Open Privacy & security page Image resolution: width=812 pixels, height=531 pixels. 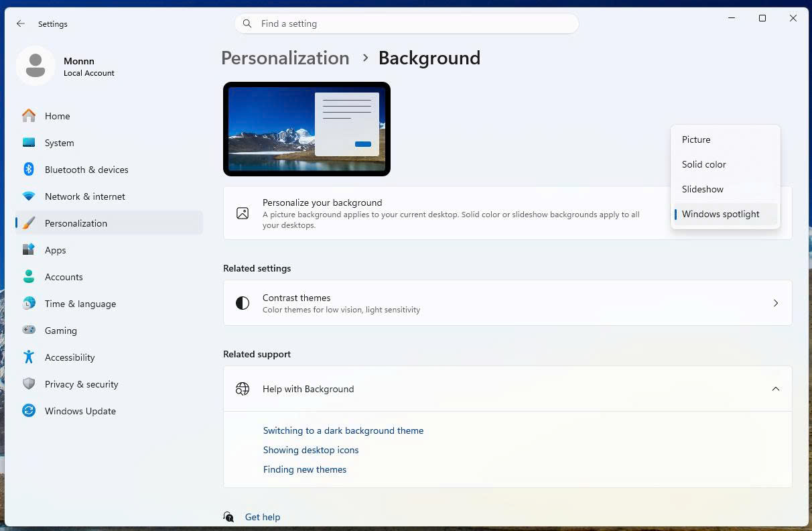pos(109,384)
